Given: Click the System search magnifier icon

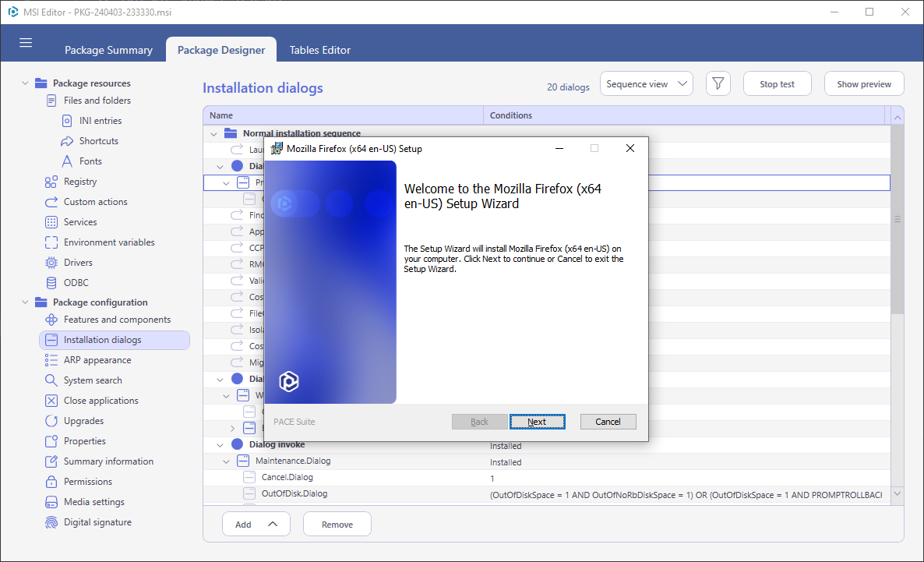Looking at the screenshot, I should 51,380.
